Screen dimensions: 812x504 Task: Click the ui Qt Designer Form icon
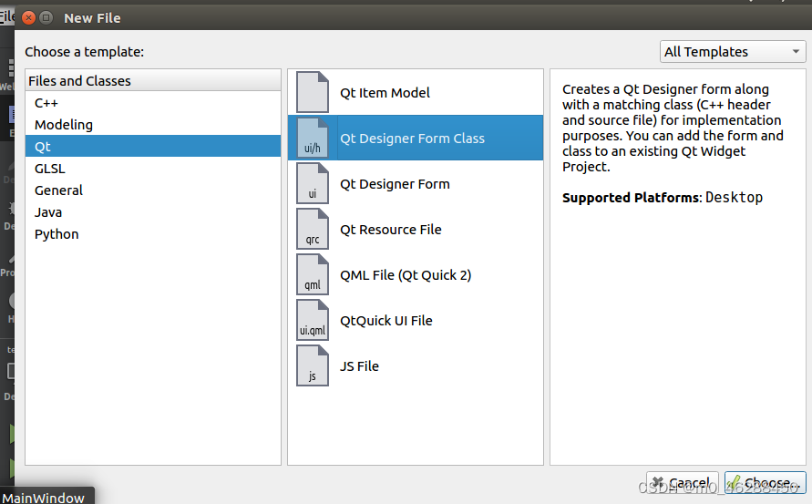tap(313, 183)
